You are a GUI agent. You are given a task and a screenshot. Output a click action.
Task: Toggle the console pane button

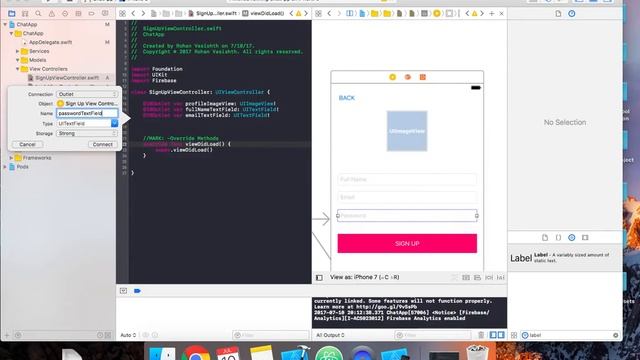pyautogui.click(x=501, y=335)
